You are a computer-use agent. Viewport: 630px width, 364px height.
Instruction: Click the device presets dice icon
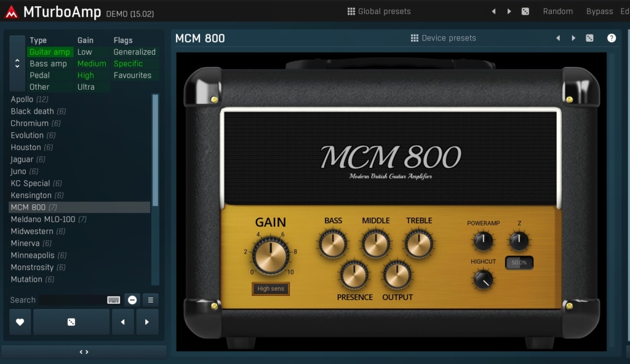coord(589,38)
